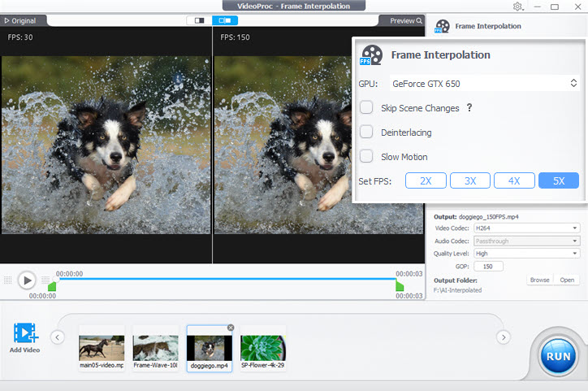Expand the Video Codec H264 dropdown
Screen dimensions: 588x391
coord(526,228)
